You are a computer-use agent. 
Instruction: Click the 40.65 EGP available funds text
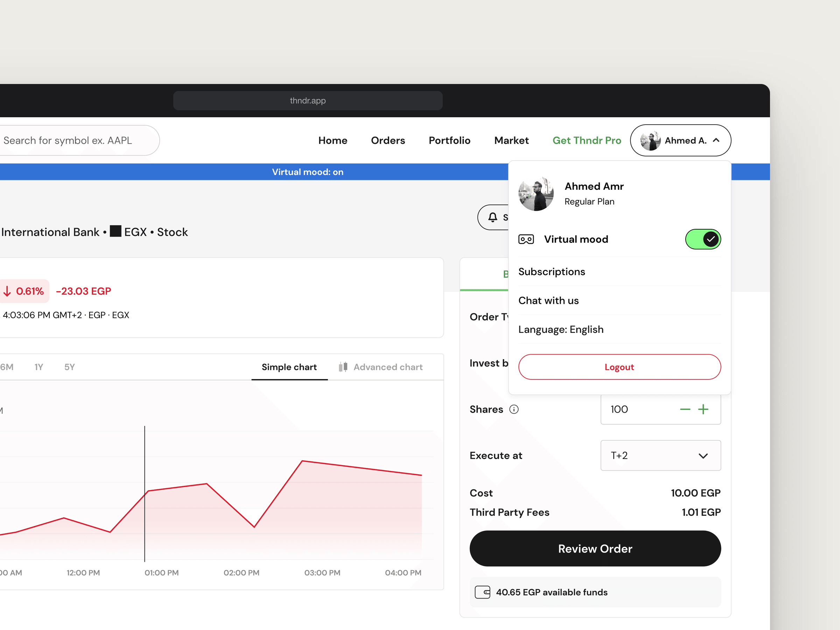tap(551, 592)
